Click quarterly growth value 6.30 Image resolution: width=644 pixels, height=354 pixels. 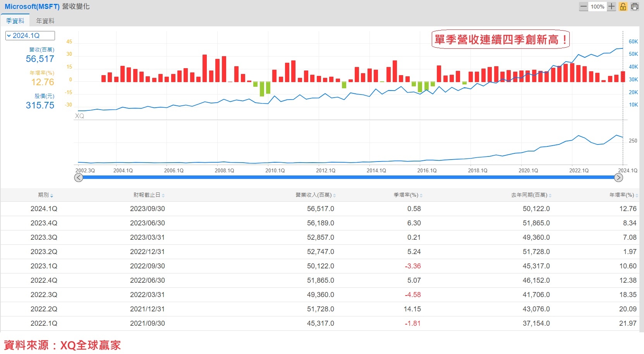point(414,223)
